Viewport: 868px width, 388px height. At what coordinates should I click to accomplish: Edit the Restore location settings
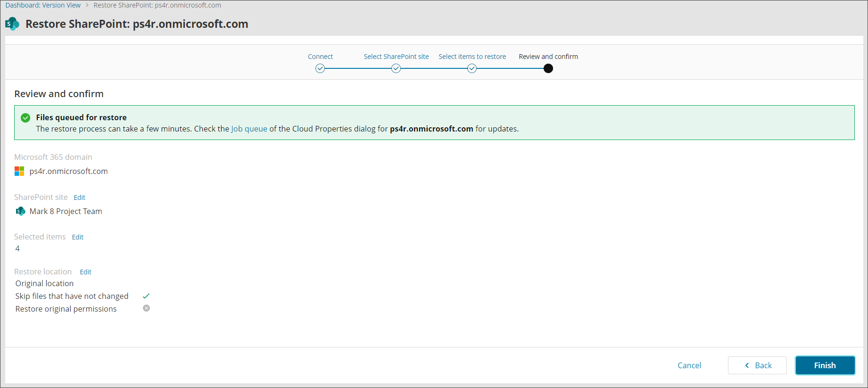coord(85,272)
